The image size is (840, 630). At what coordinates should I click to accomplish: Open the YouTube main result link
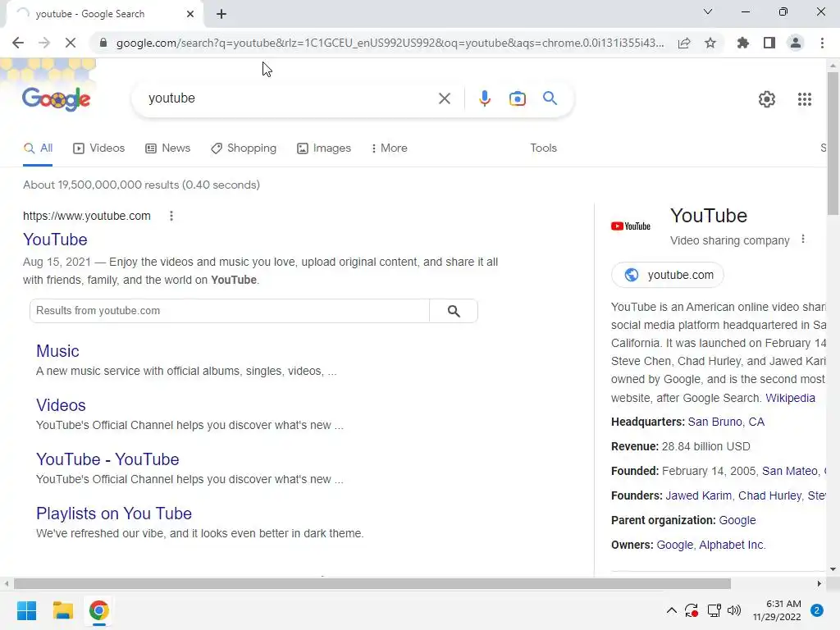(55, 240)
